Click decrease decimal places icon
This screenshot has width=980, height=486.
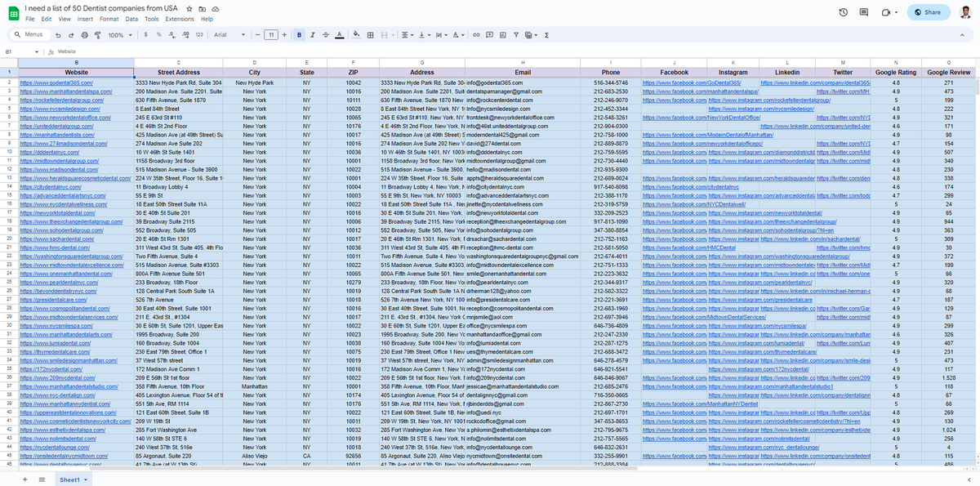172,35
